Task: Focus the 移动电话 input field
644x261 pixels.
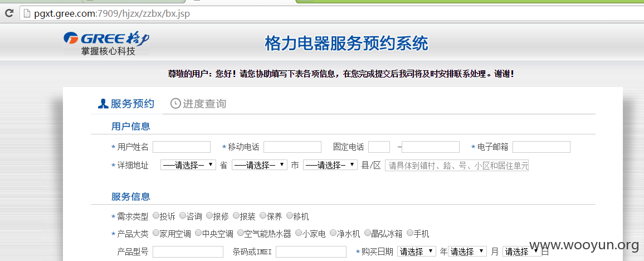Action: click(292, 147)
